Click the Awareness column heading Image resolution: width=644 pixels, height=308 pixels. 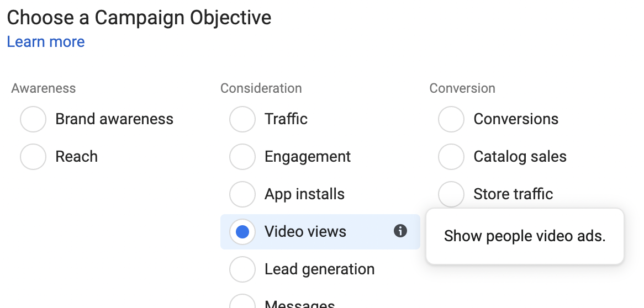point(44,88)
